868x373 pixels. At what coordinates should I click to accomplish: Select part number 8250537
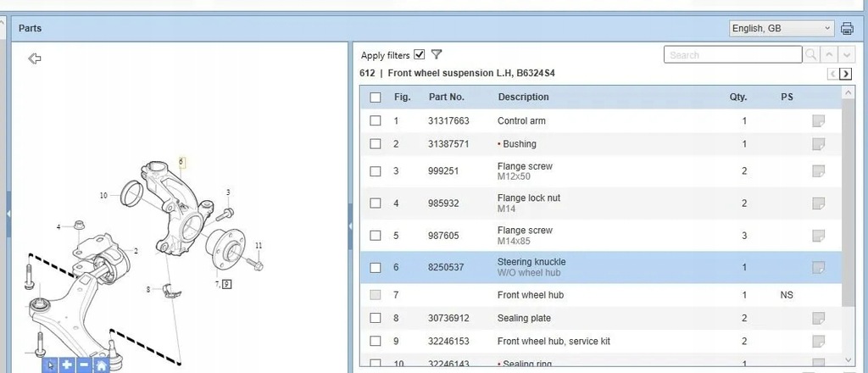[446, 267]
